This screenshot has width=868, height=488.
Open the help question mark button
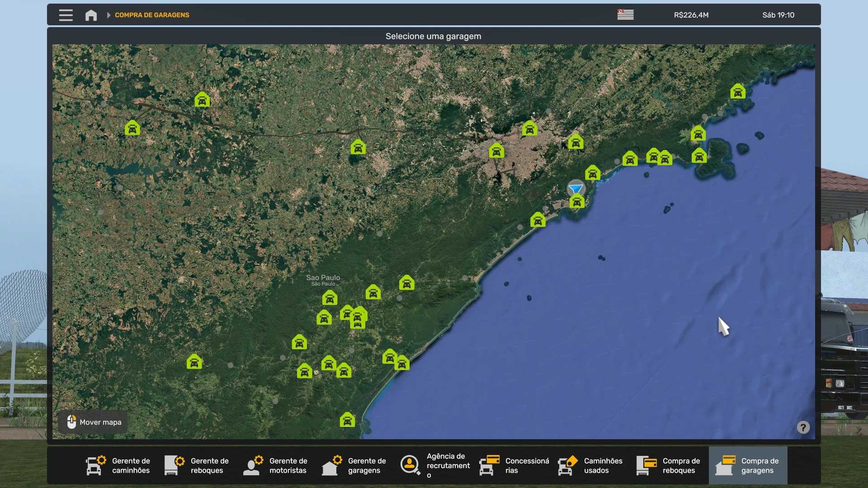point(803,427)
